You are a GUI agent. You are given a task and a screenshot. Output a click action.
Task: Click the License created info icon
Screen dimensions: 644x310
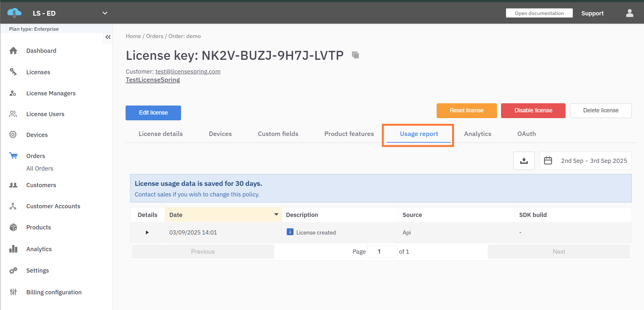pos(290,232)
